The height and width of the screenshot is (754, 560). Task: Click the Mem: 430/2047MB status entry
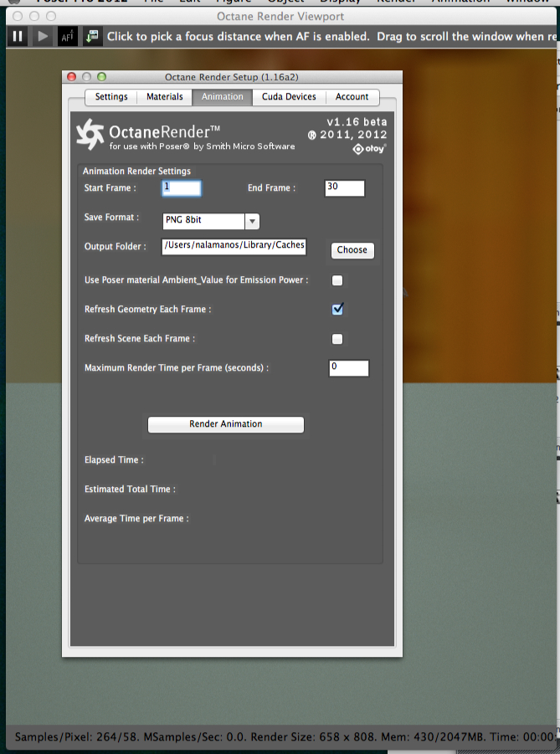point(432,737)
